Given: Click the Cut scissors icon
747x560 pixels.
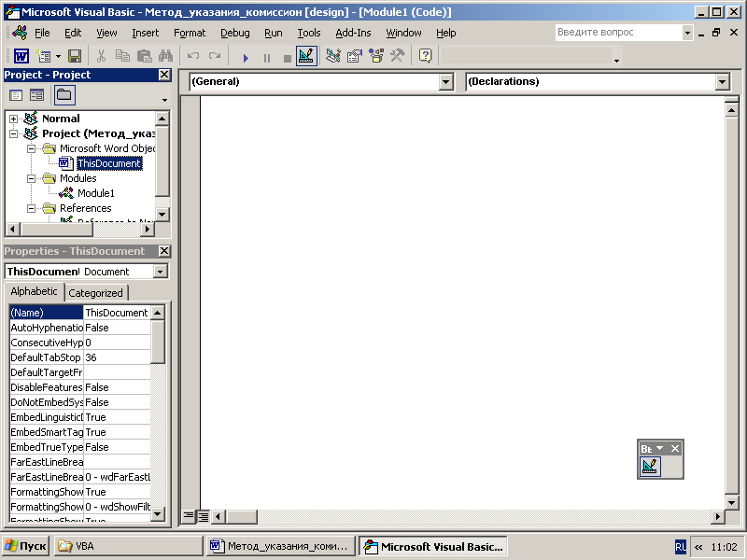Looking at the screenshot, I should pyautogui.click(x=101, y=56).
